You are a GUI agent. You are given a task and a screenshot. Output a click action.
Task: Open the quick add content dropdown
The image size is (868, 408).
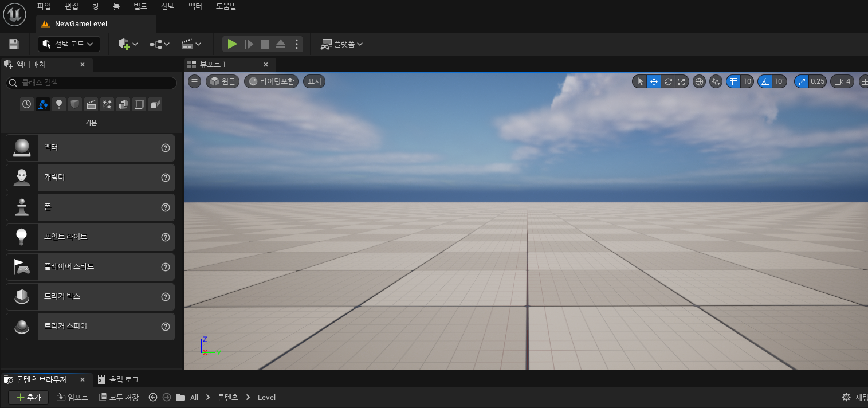(x=128, y=44)
